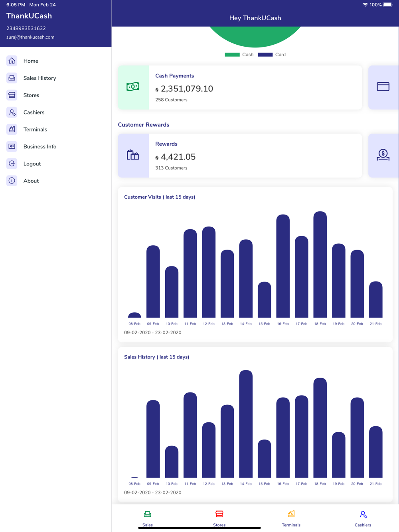Tap the Wi-Fi status icon

365,5
